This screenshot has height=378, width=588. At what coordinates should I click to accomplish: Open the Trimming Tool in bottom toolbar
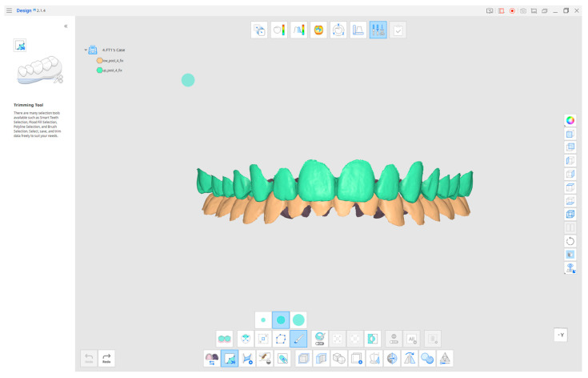(x=229, y=359)
